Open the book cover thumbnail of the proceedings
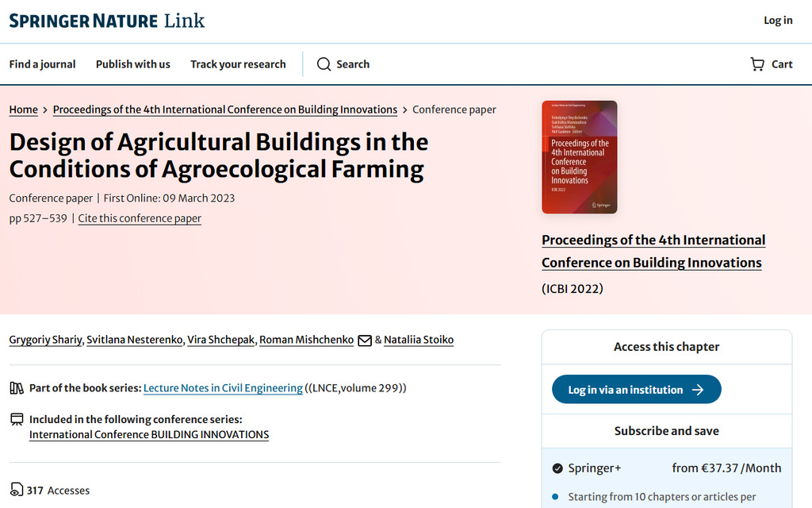This screenshot has height=508, width=812. [x=579, y=156]
